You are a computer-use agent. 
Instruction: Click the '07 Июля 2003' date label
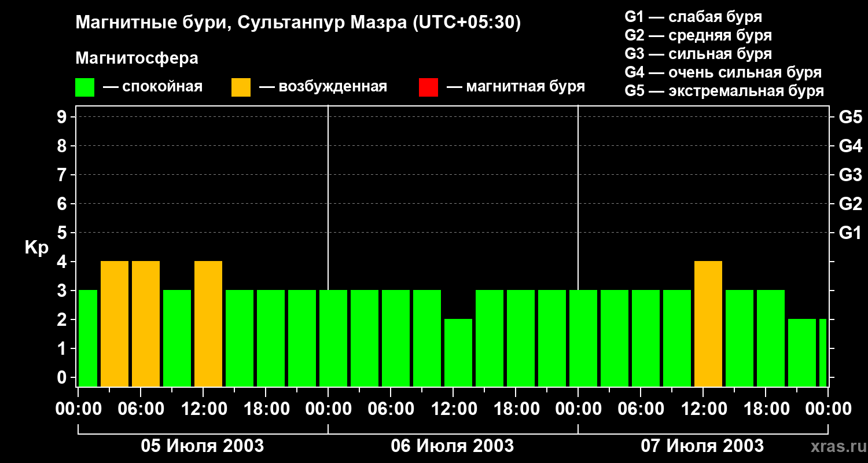702,446
